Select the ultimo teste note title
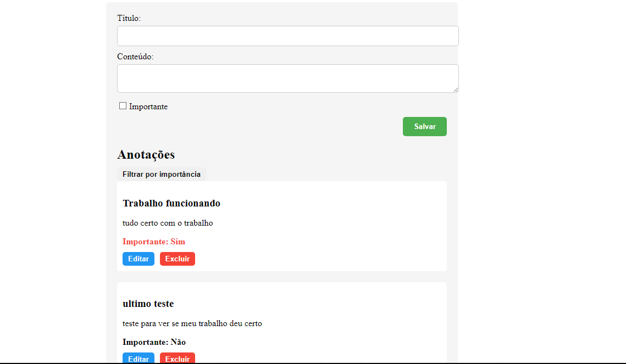This screenshot has height=364, width=626. pos(148,303)
